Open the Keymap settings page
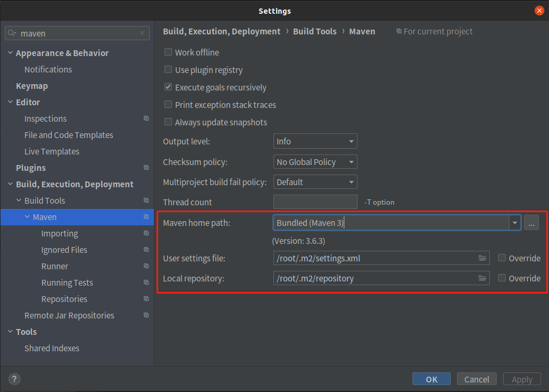The image size is (549, 392). (x=32, y=86)
